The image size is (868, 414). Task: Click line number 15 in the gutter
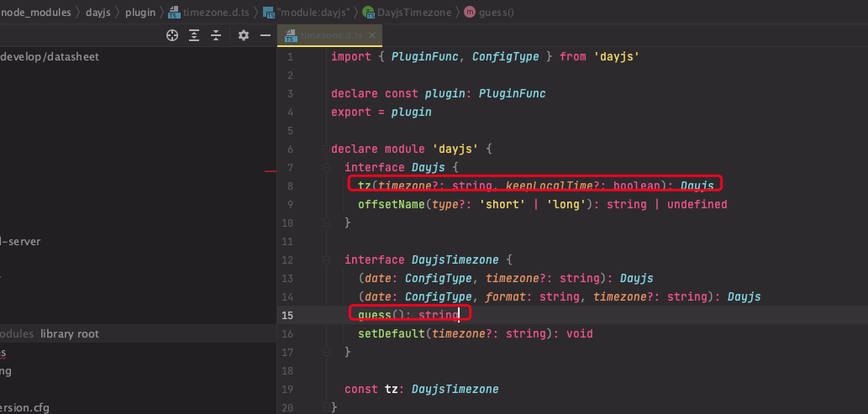click(x=287, y=316)
